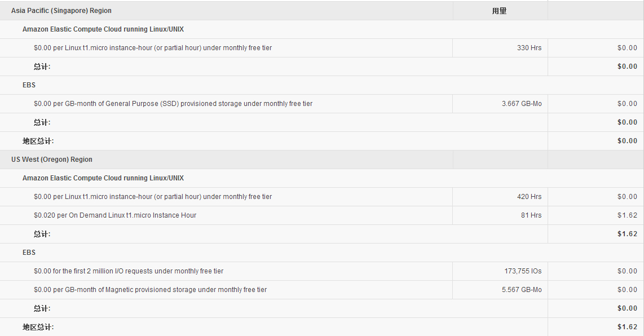
Task: Collapse Singapore Amazon Elastic Compute Cloud section
Action: [103, 29]
